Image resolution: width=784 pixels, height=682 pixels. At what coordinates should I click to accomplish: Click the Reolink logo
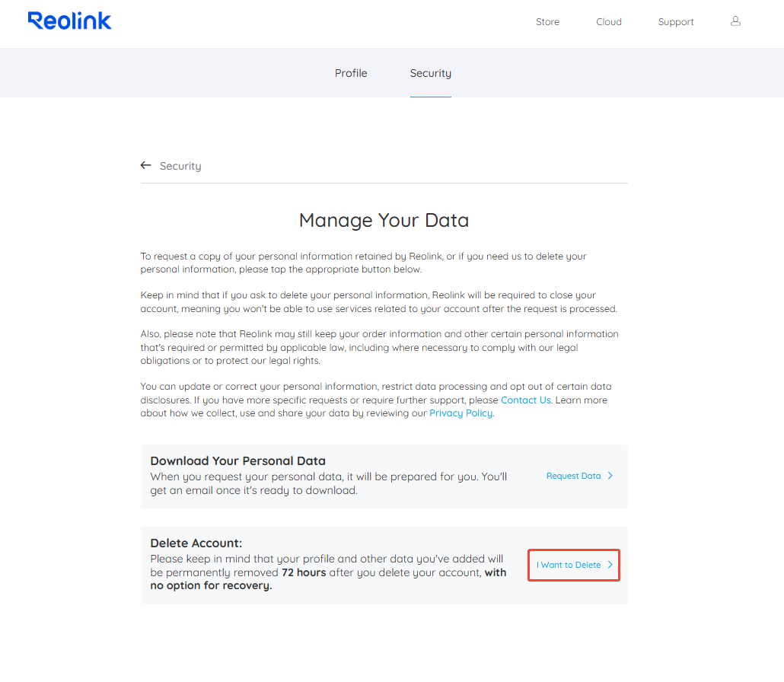69,21
